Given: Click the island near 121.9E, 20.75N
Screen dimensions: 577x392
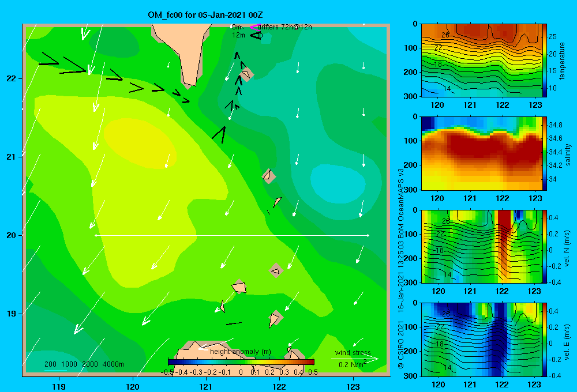Looking at the screenshot, I should tap(269, 176).
